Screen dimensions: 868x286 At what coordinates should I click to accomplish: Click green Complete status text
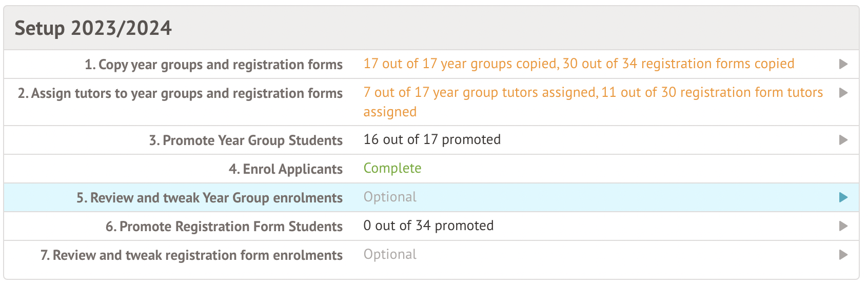[392, 168]
